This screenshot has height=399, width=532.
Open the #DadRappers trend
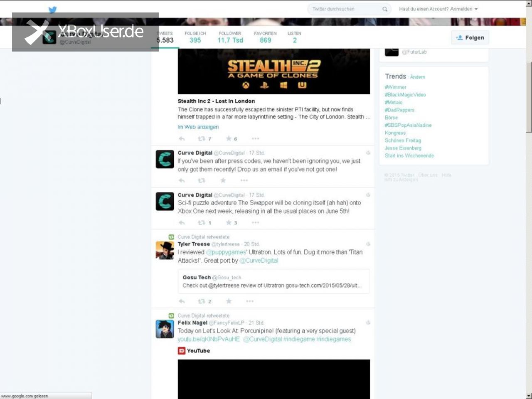pyautogui.click(x=399, y=110)
